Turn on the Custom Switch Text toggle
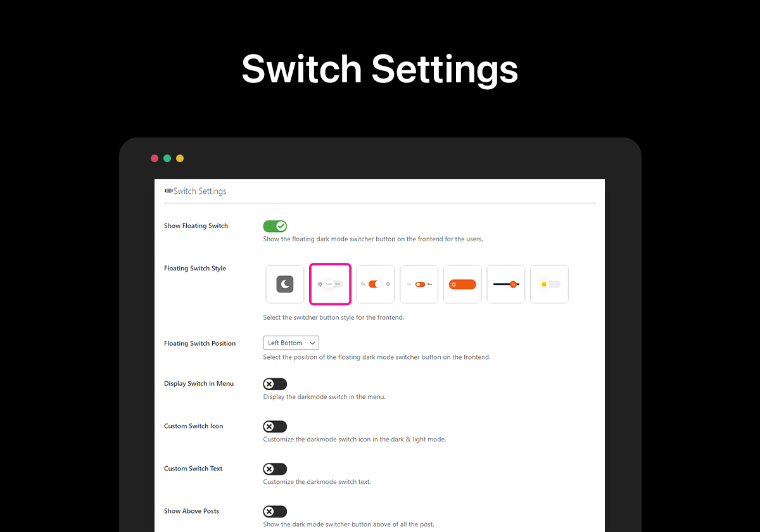Image resolution: width=760 pixels, height=532 pixels. click(275, 469)
